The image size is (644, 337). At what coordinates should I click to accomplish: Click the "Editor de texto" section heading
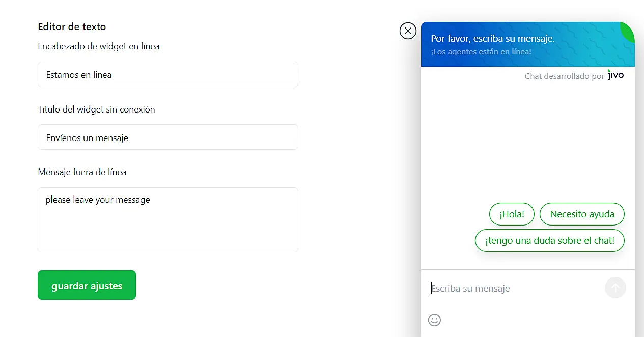[72, 27]
